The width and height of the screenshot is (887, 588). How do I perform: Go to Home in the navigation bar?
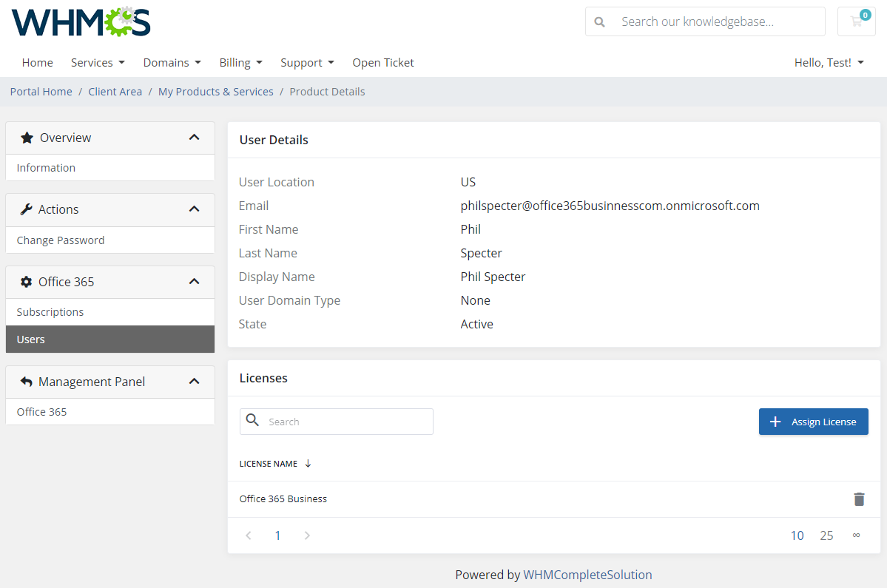pos(37,63)
